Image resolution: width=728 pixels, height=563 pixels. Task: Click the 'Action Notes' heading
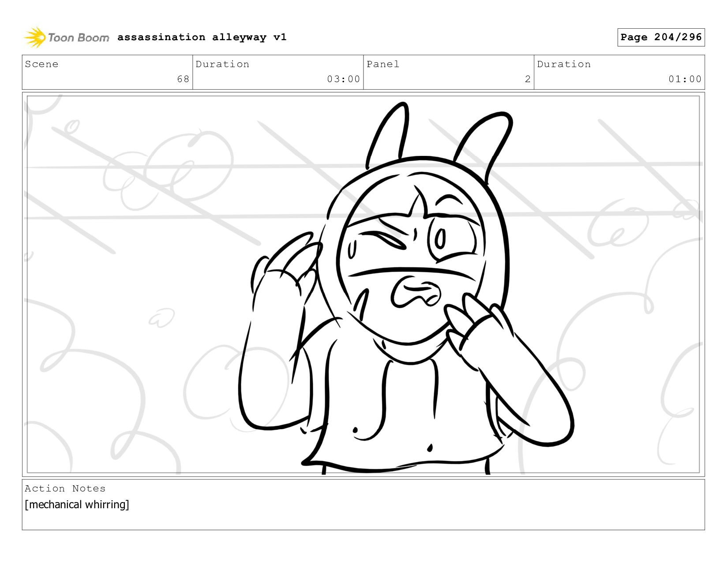coord(65,488)
